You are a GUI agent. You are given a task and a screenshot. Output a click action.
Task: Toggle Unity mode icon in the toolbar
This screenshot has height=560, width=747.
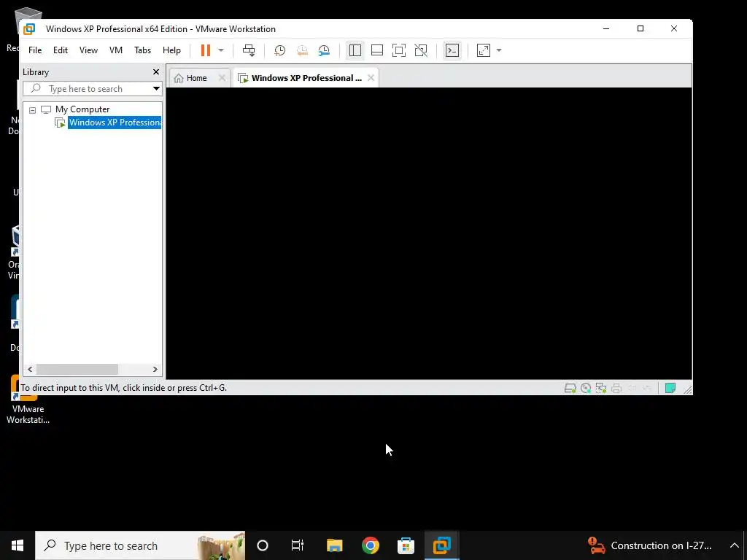point(421,50)
